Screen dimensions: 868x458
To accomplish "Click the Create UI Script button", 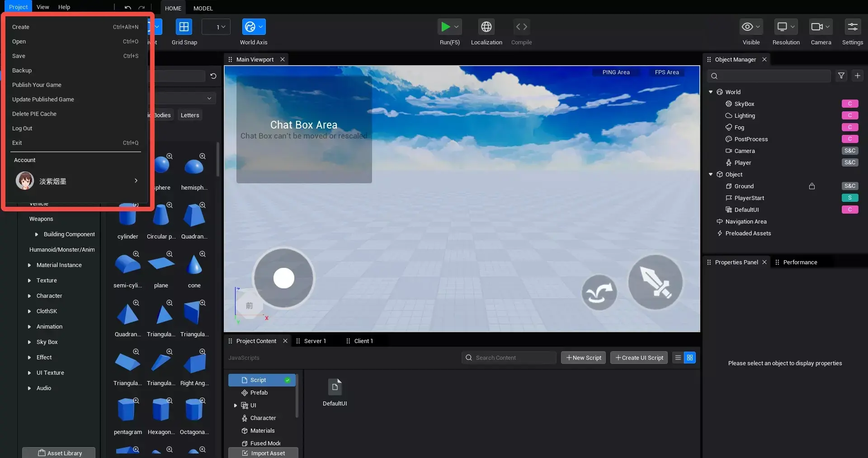I will pyautogui.click(x=639, y=358).
